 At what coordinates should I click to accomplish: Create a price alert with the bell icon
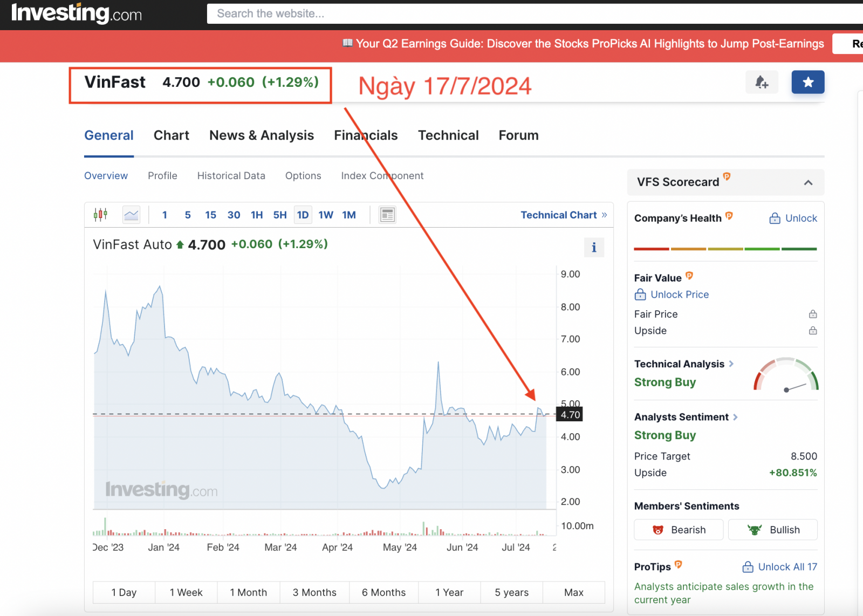pyautogui.click(x=762, y=82)
